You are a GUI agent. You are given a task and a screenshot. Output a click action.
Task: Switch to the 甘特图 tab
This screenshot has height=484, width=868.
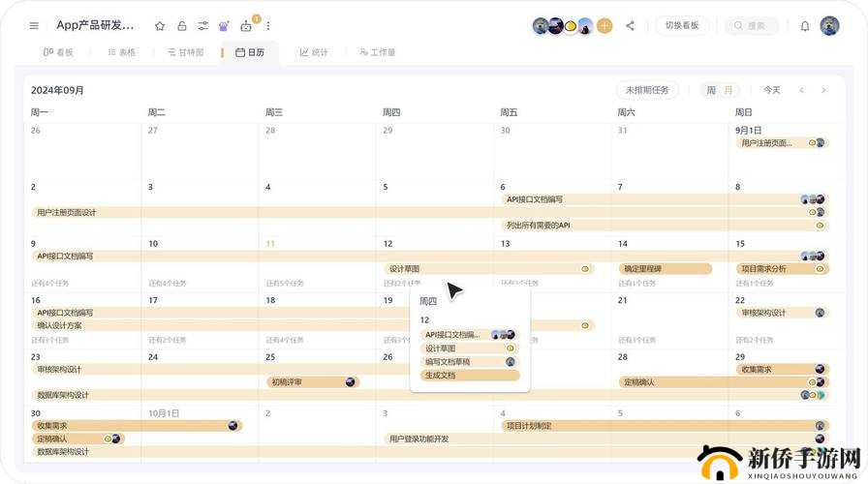coord(186,52)
